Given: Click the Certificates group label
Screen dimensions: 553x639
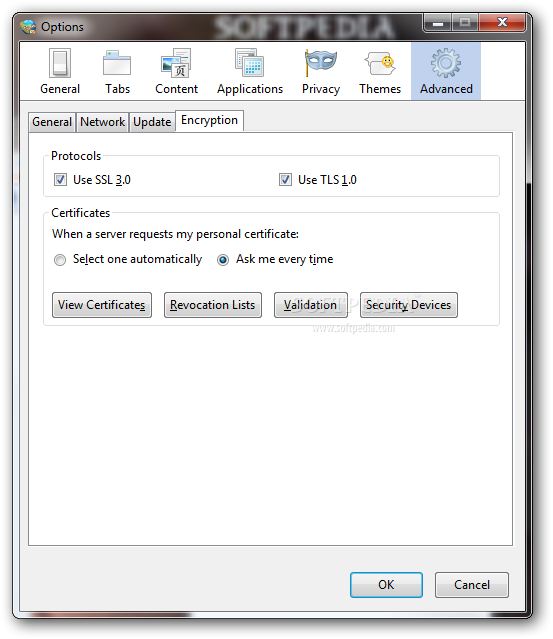Looking at the screenshot, I should point(81,213).
